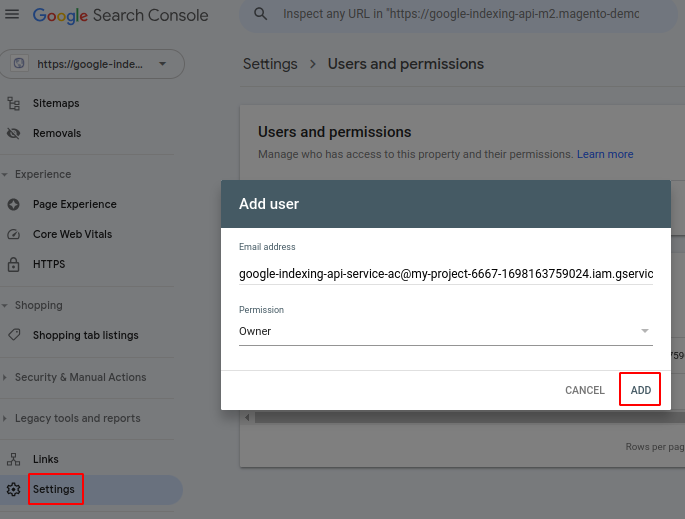The image size is (685, 519).
Task: Open the hamburger main menu
Action: click(12, 14)
